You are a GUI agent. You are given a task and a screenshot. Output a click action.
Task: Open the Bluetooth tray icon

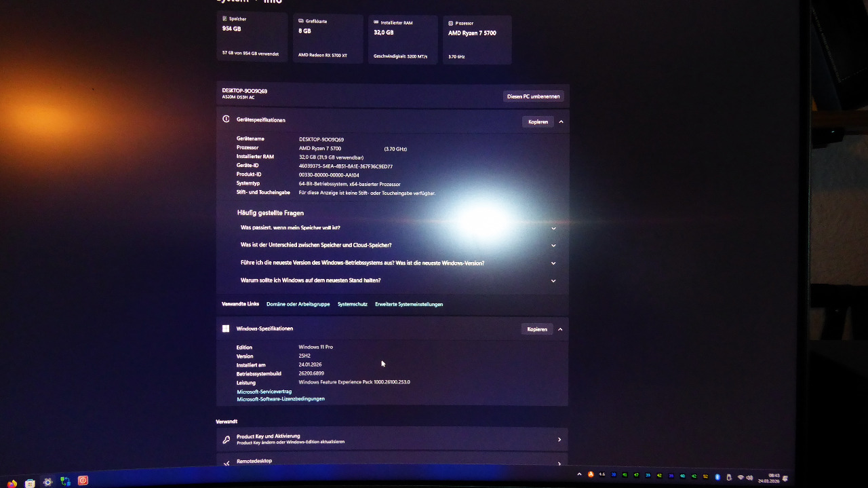coord(717,477)
